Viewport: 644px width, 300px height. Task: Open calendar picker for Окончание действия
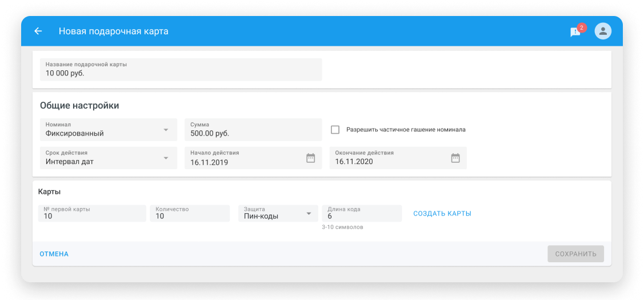(455, 158)
